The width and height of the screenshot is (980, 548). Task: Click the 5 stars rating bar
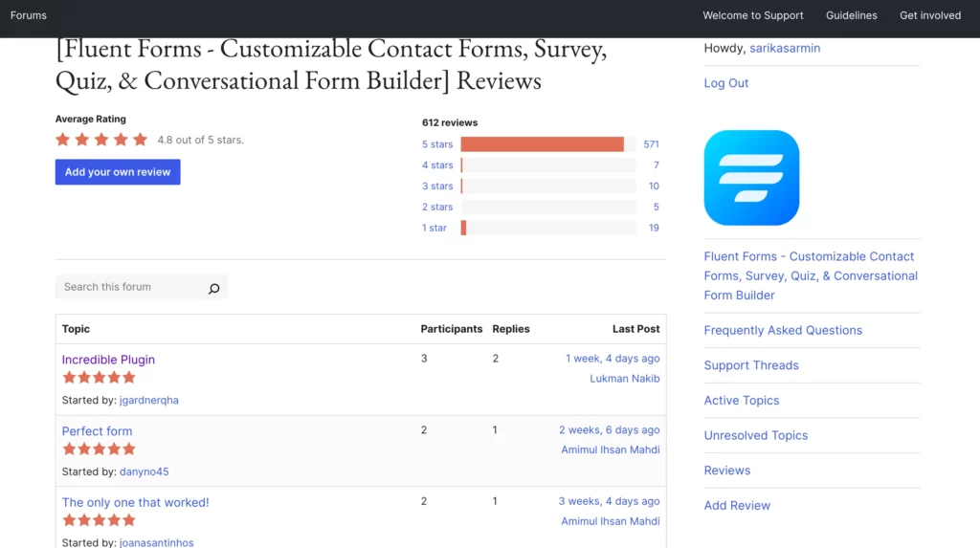548,144
